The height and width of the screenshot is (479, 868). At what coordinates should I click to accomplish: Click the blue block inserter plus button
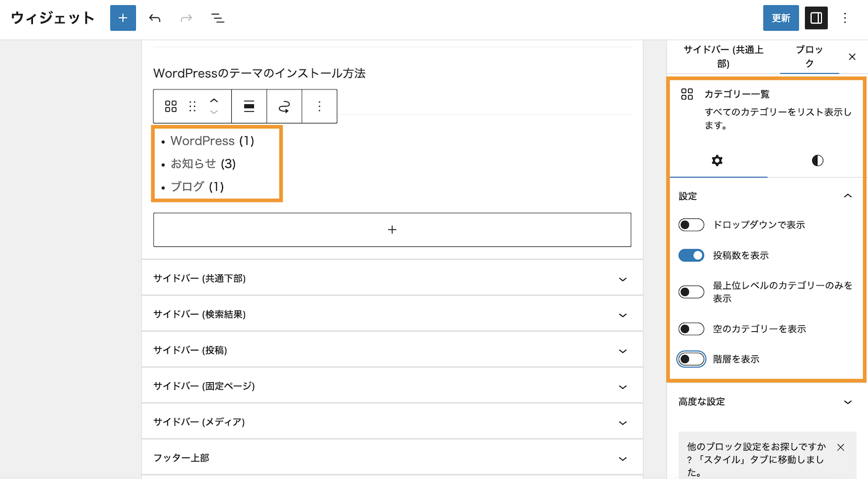[x=123, y=18]
